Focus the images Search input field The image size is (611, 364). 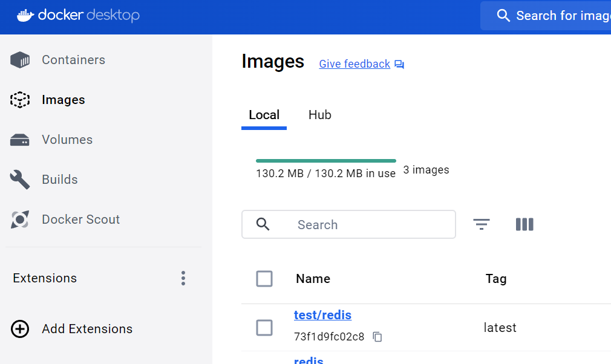tap(348, 224)
